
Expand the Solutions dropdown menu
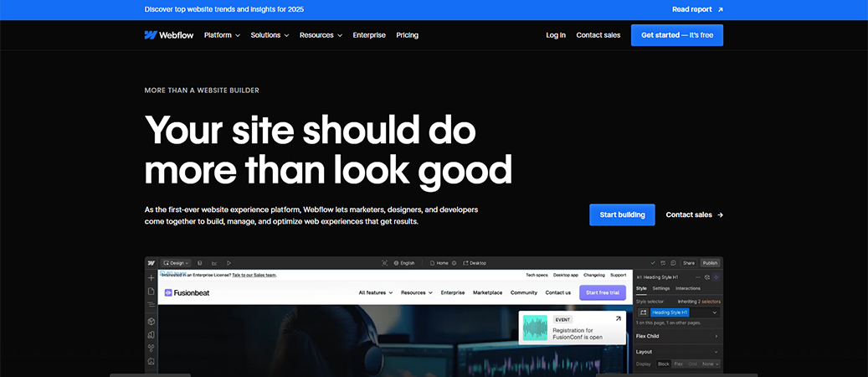[270, 35]
